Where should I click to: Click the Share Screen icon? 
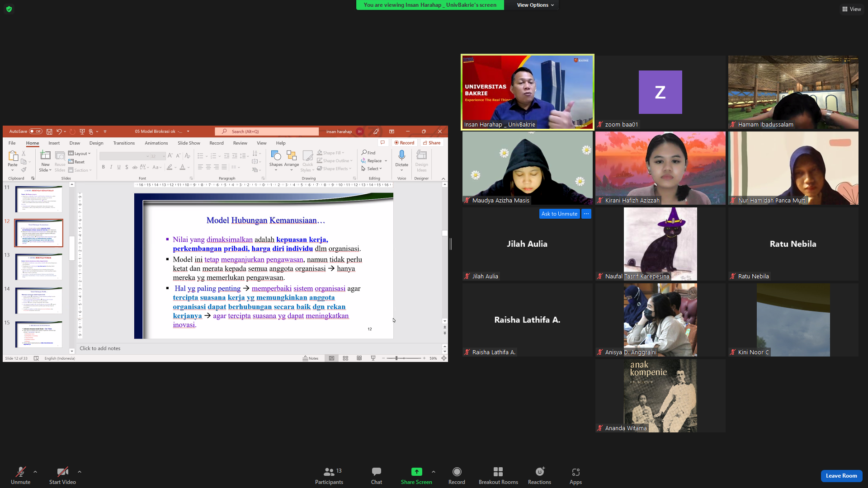click(x=416, y=472)
